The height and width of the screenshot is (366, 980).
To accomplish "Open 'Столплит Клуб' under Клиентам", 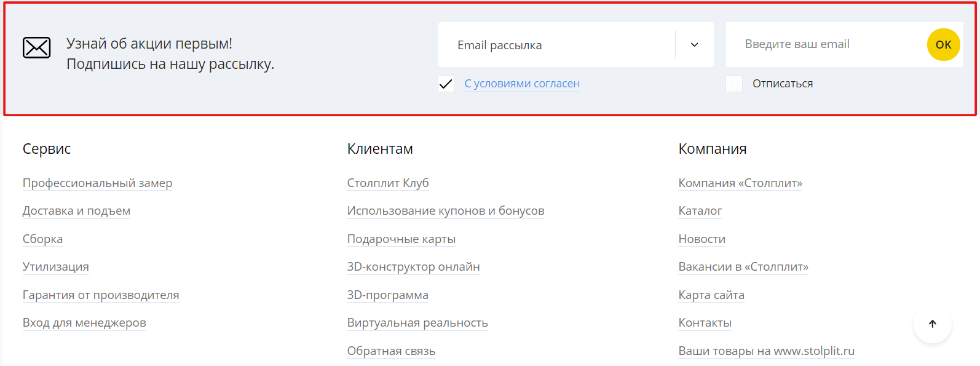I will pos(388,183).
